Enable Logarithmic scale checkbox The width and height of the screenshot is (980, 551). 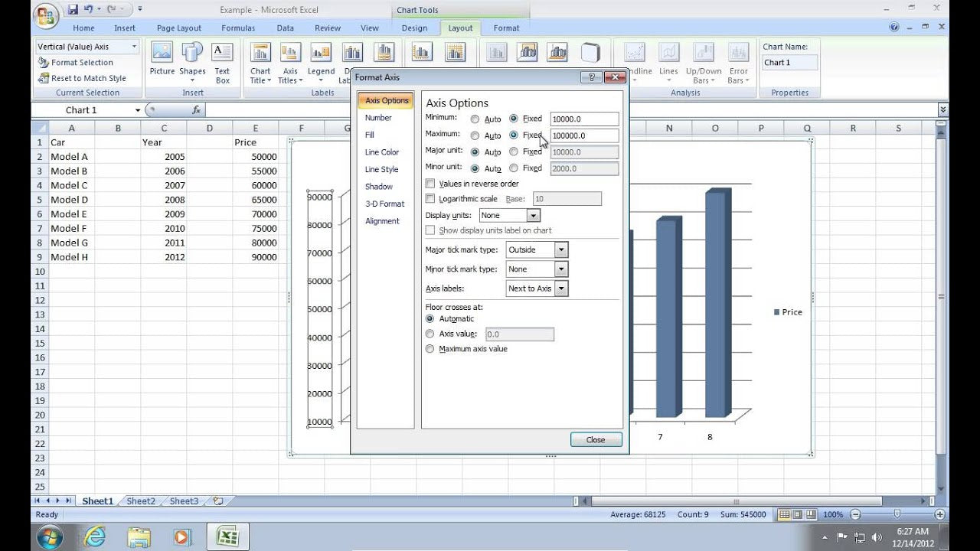pyautogui.click(x=430, y=198)
